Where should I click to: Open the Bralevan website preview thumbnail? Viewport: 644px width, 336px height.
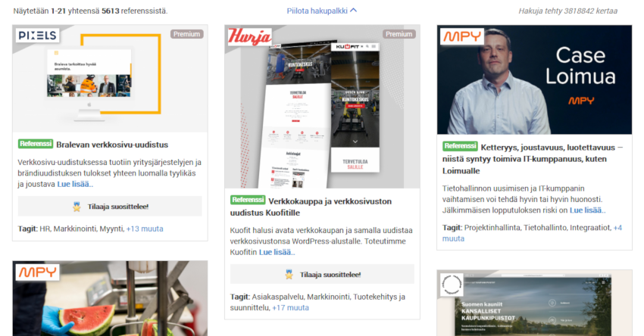pos(110,79)
